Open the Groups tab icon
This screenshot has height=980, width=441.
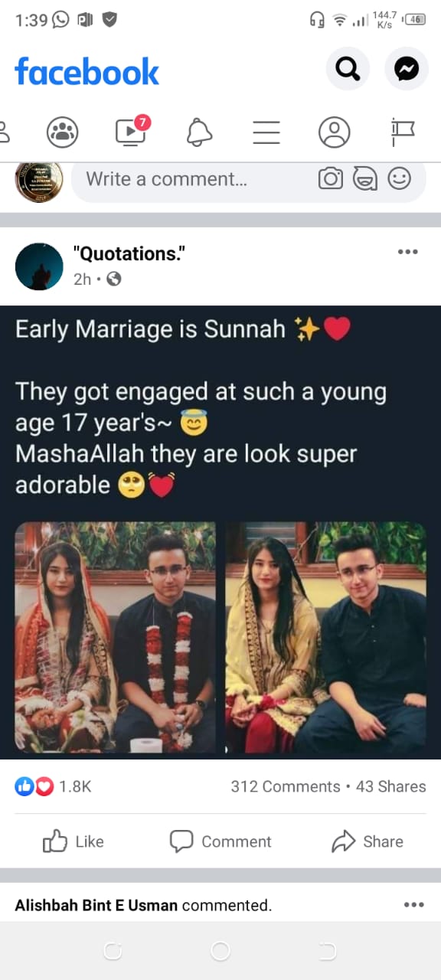click(62, 132)
